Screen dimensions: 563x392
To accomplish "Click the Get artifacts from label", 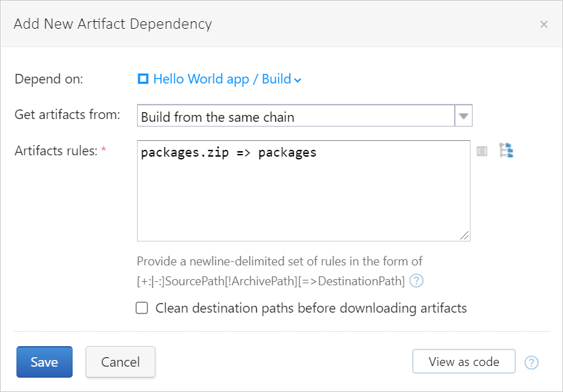I will tap(67, 114).
